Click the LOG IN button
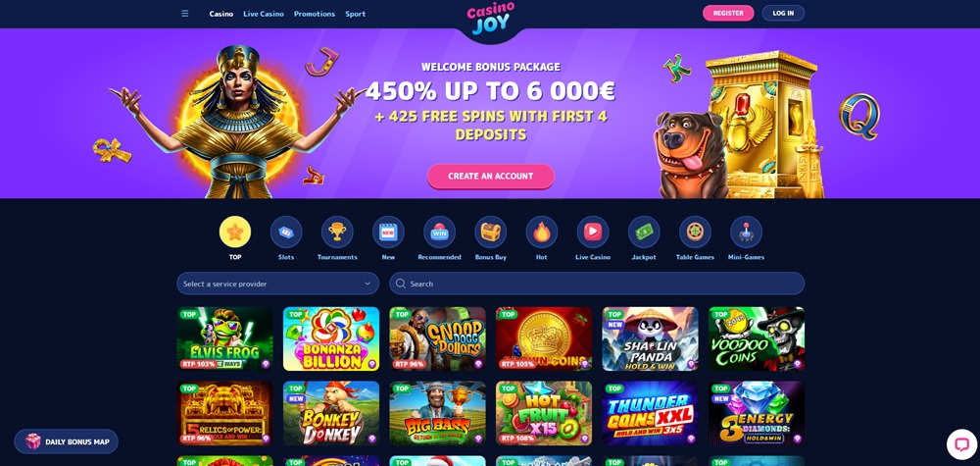 coord(783,13)
